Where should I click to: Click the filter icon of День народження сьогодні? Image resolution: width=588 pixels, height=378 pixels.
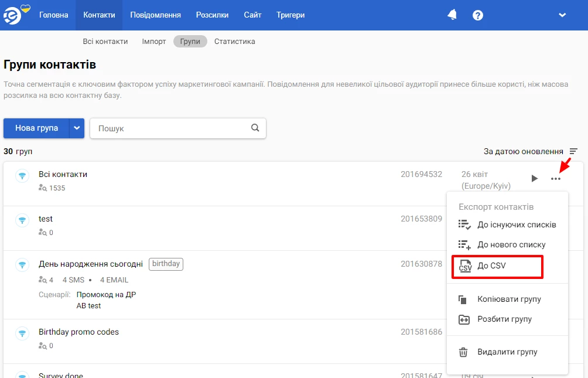[22, 265]
